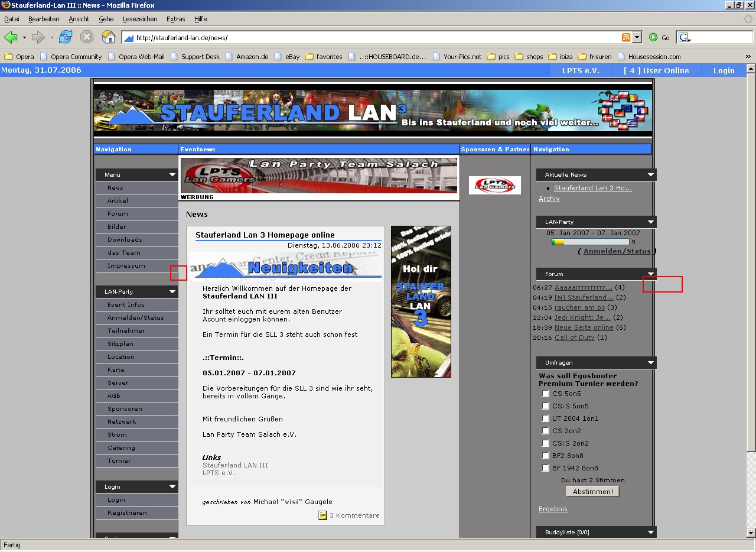Open the Extras menu
756x552 pixels.
point(175,19)
